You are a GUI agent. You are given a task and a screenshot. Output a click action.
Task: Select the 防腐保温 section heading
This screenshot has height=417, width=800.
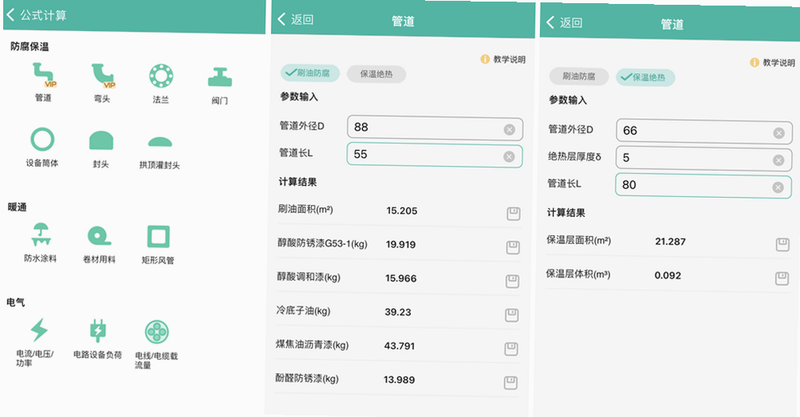pyautogui.click(x=30, y=47)
